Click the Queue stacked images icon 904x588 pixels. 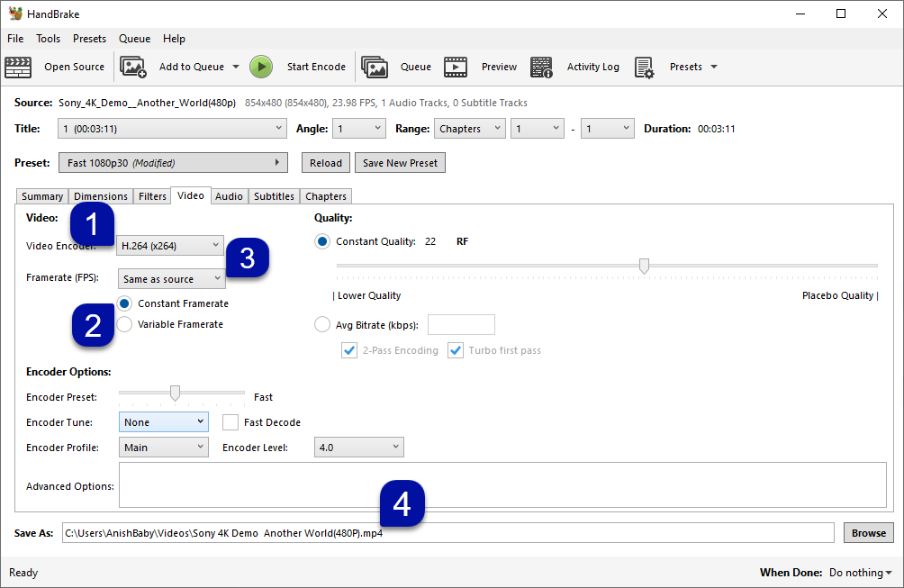375,67
